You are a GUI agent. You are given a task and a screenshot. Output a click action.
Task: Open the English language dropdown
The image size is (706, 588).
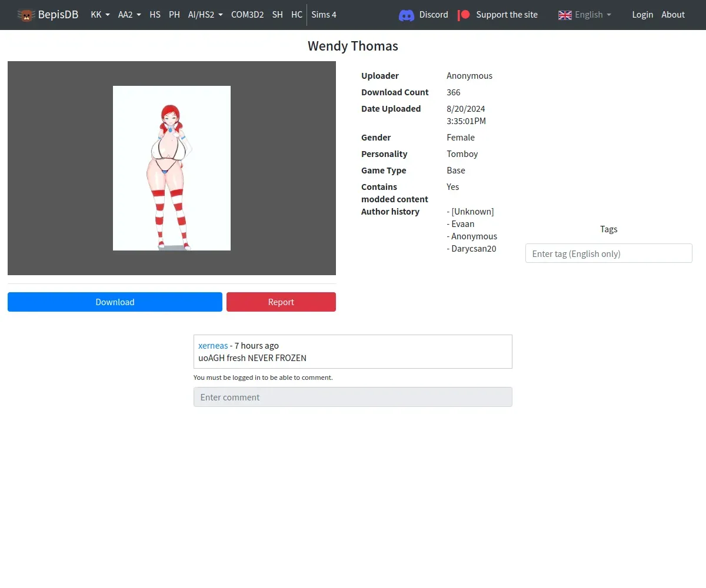(593, 15)
